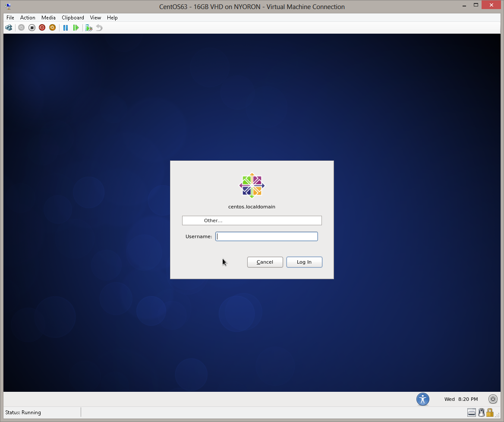This screenshot has height=422, width=504.
Task: Click the Wed 8:20 PM clock
Action: (461, 399)
